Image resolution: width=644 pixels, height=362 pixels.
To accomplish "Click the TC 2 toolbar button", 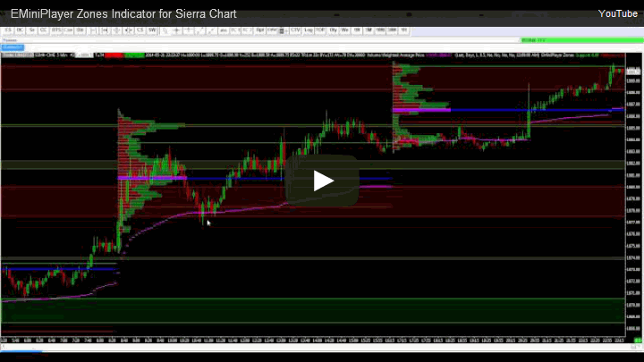I will click(247, 30).
